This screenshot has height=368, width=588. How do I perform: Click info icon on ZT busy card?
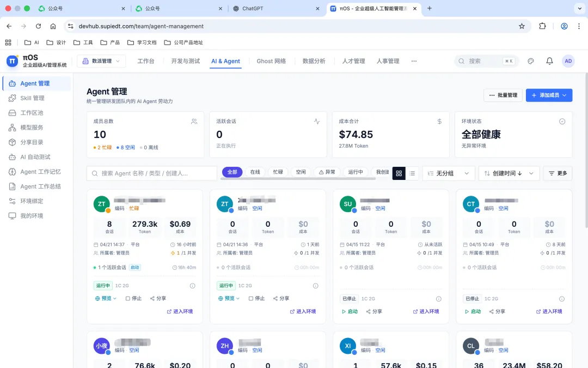192,286
